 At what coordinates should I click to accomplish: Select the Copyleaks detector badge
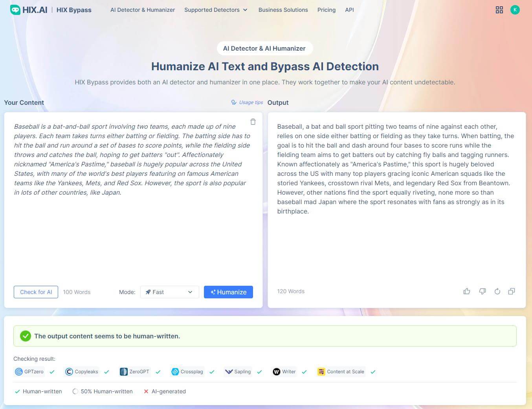point(82,372)
